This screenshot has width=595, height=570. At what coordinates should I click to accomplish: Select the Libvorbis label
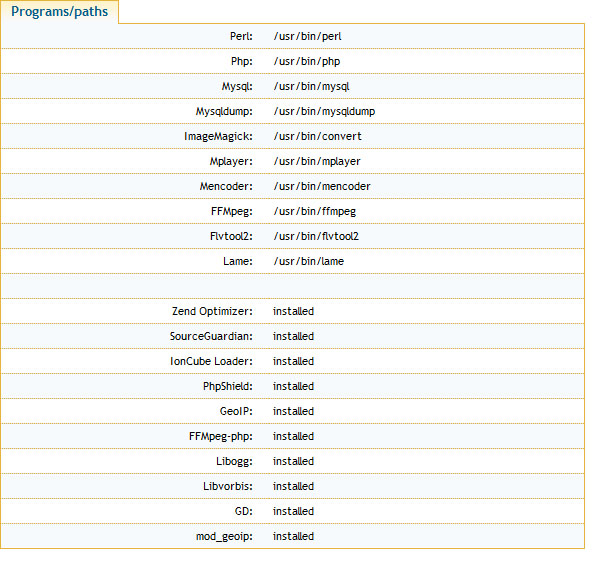pyautogui.click(x=228, y=487)
